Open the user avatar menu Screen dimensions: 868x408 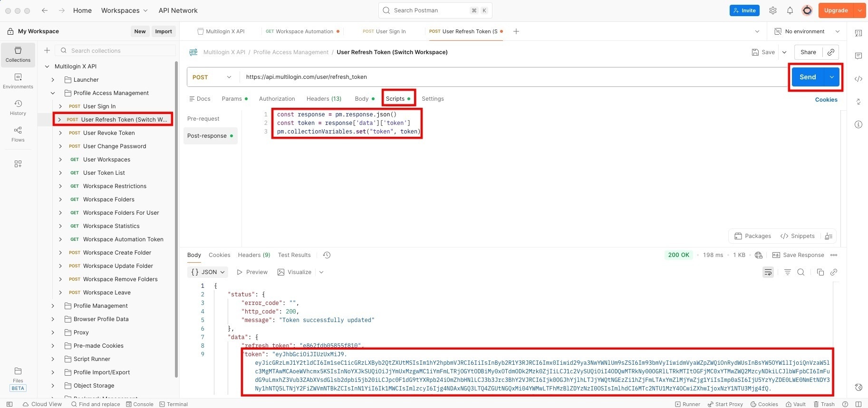coord(807,10)
